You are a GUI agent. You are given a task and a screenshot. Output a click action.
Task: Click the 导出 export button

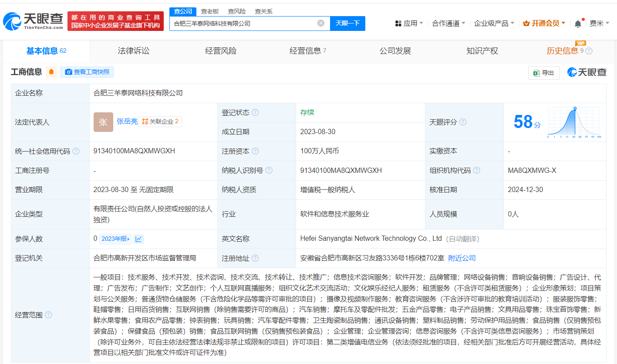coord(543,73)
